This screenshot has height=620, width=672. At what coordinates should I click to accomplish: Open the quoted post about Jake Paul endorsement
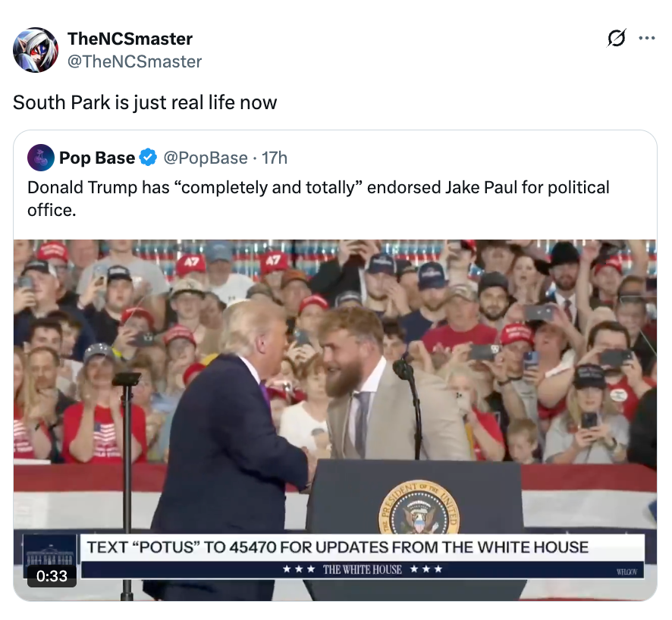click(x=319, y=198)
